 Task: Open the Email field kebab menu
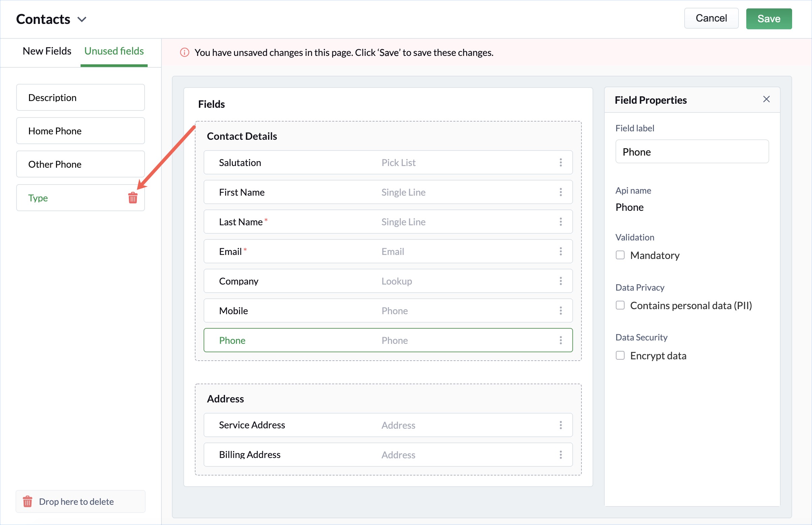coord(561,252)
